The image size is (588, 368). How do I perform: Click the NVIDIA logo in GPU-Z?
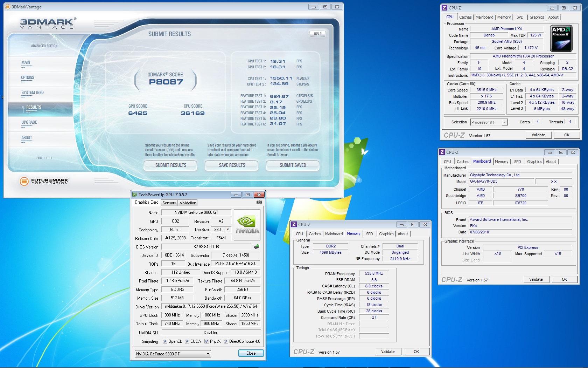(247, 224)
